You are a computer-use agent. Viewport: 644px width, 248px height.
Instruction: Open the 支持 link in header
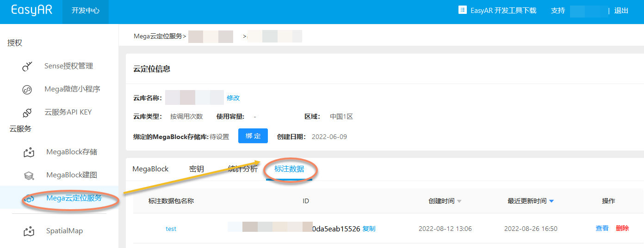[558, 10]
